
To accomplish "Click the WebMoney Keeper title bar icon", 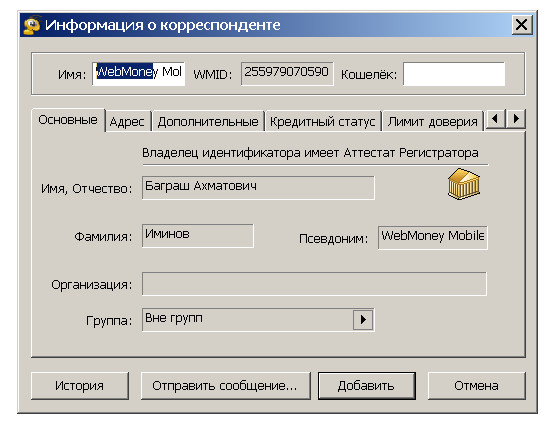I will pyautogui.click(x=32, y=25).
